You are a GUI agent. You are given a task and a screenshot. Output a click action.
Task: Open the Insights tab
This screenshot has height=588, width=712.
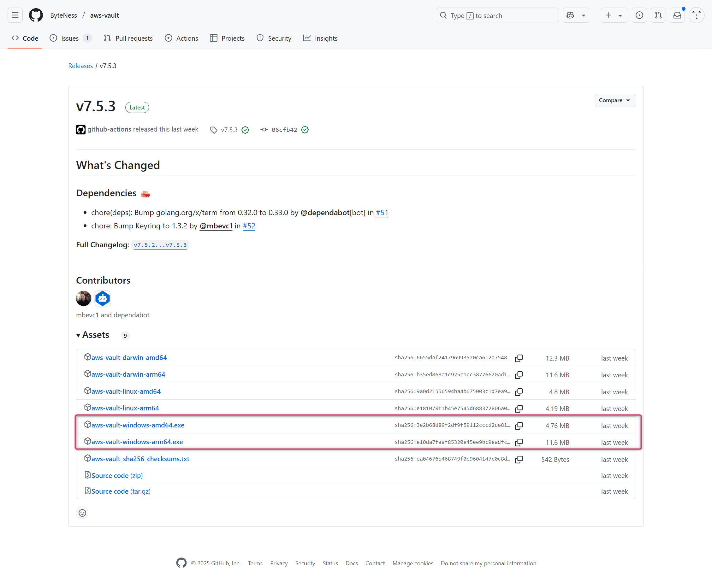320,38
